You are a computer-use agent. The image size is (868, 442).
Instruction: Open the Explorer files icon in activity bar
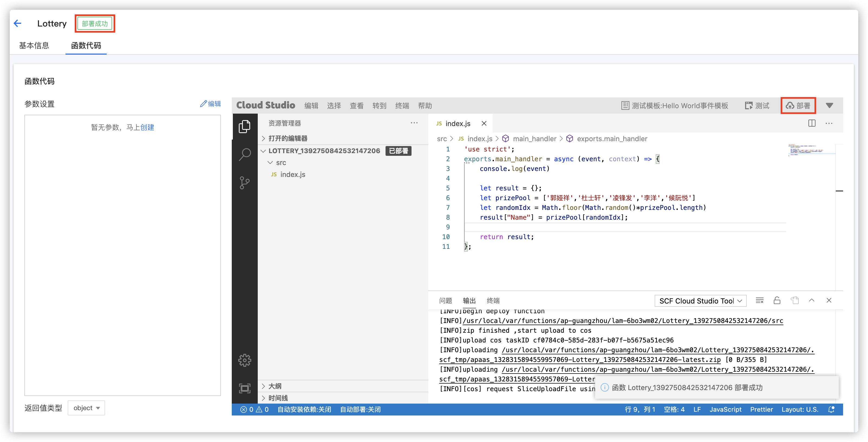pos(245,127)
